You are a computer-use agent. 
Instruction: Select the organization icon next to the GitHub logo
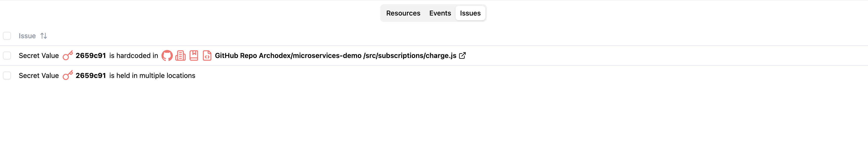click(181, 55)
